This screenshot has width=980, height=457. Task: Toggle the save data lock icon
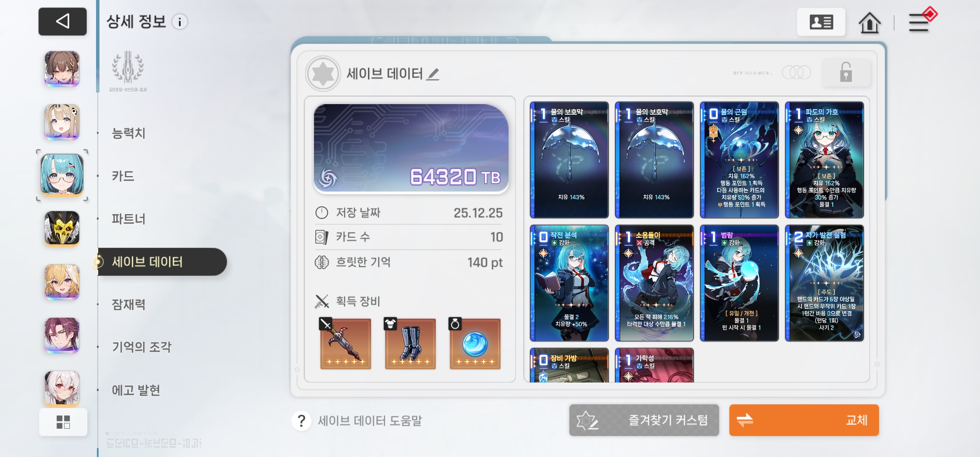845,72
